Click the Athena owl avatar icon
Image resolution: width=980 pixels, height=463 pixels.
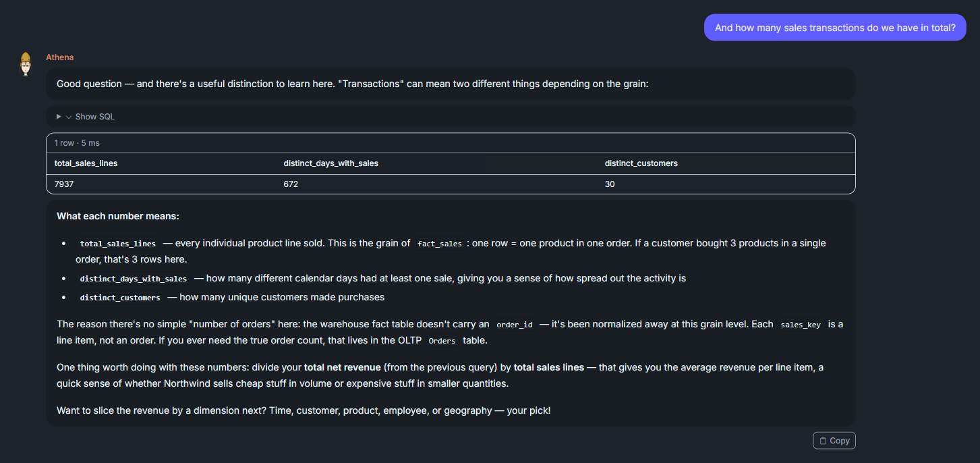click(26, 64)
